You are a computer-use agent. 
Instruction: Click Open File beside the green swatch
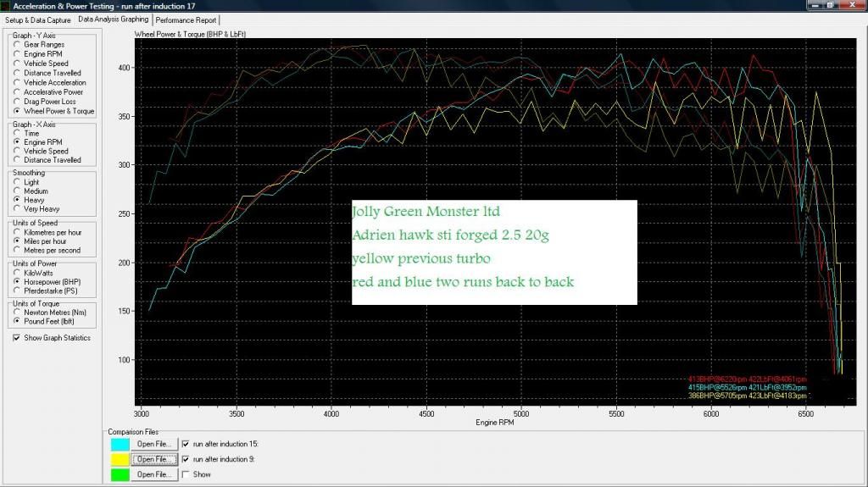157,474
